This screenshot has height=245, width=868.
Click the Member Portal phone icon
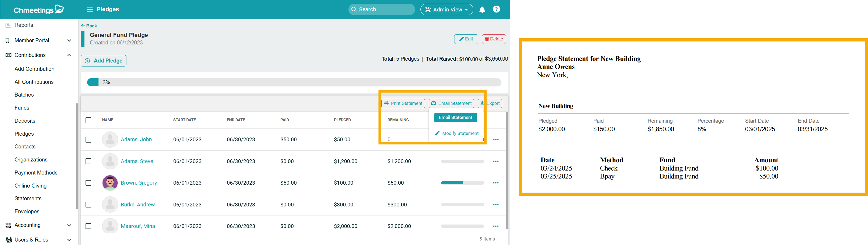point(8,40)
